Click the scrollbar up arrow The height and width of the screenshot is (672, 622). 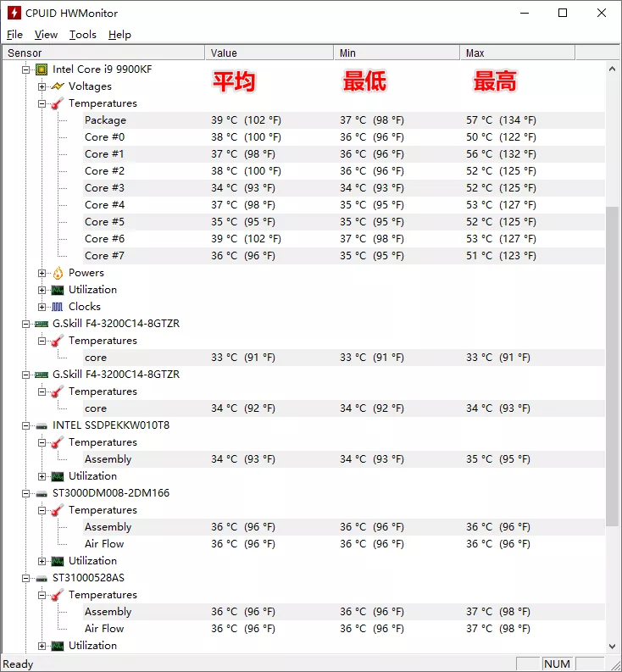pos(612,69)
